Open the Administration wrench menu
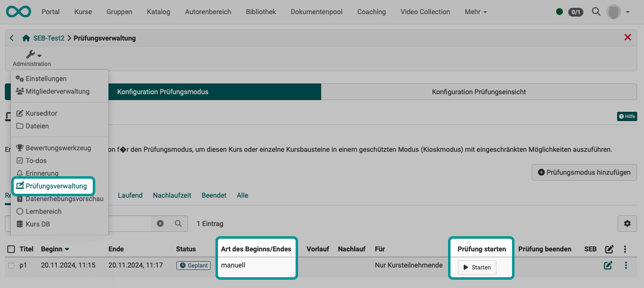The height and width of the screenshot is (288, 644). 31,56
